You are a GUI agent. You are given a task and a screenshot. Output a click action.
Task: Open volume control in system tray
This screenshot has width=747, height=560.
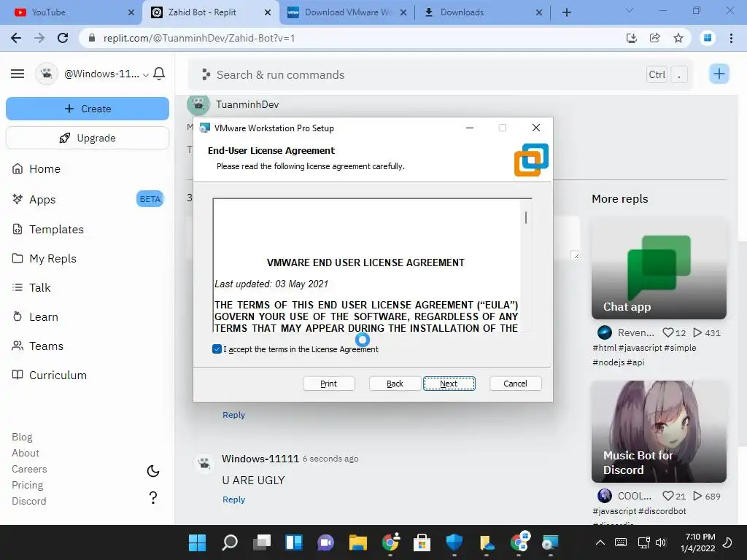point(661,542)
